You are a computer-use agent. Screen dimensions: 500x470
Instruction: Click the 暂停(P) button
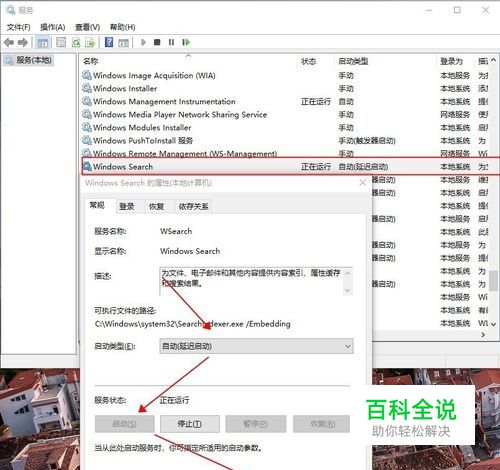coord(255,424)
